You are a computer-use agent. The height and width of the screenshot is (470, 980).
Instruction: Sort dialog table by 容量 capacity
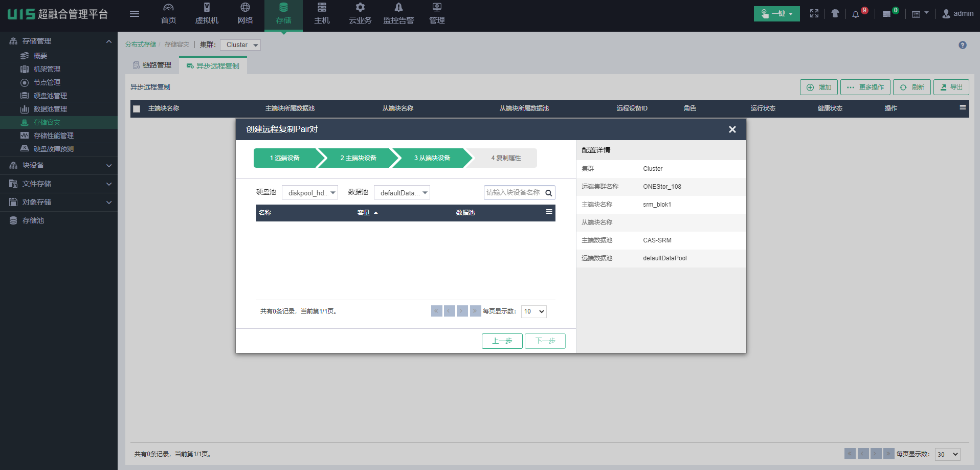pyautogui.click(x=367, y=213)
